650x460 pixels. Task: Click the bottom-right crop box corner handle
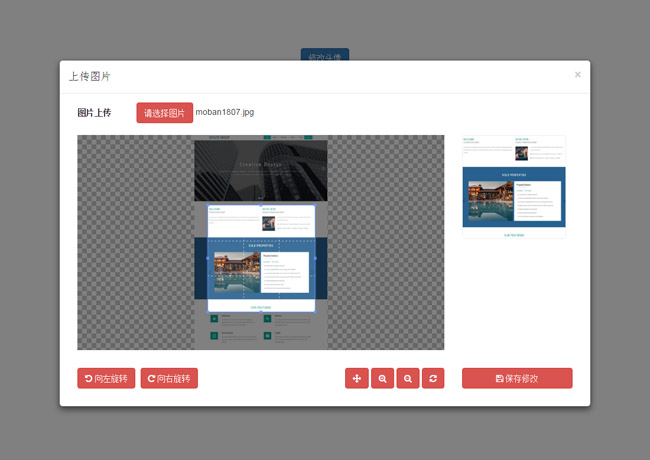pyautogui.click(x=315, y=311)
